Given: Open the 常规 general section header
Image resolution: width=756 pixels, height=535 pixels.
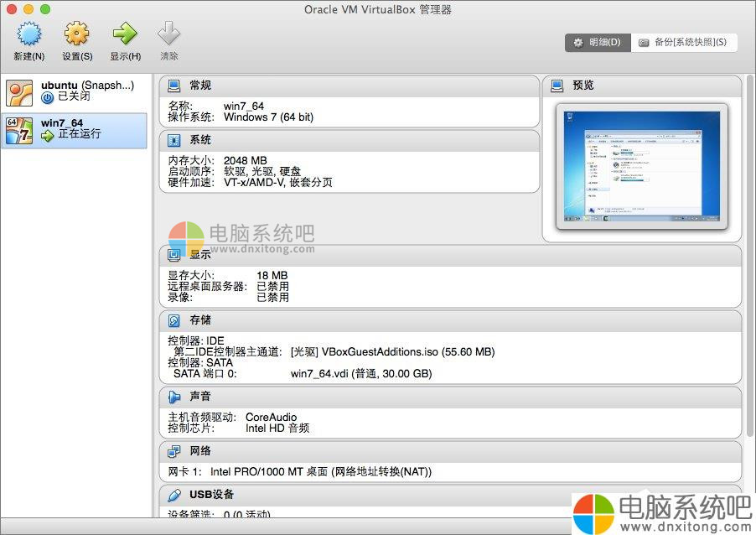Looking at the screenshot, I should pyautogui.click(x=349, y=86).
